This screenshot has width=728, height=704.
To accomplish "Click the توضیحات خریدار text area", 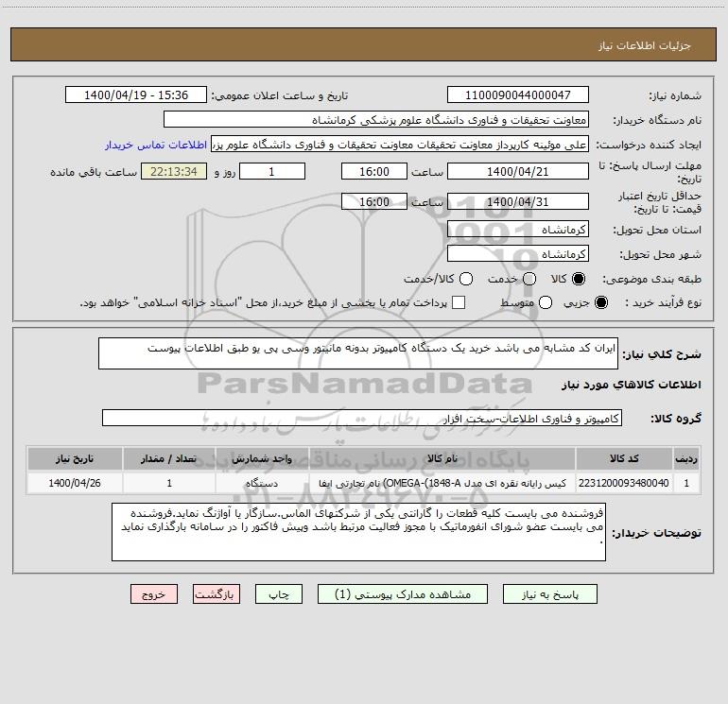I will click(x=358, y=532).
